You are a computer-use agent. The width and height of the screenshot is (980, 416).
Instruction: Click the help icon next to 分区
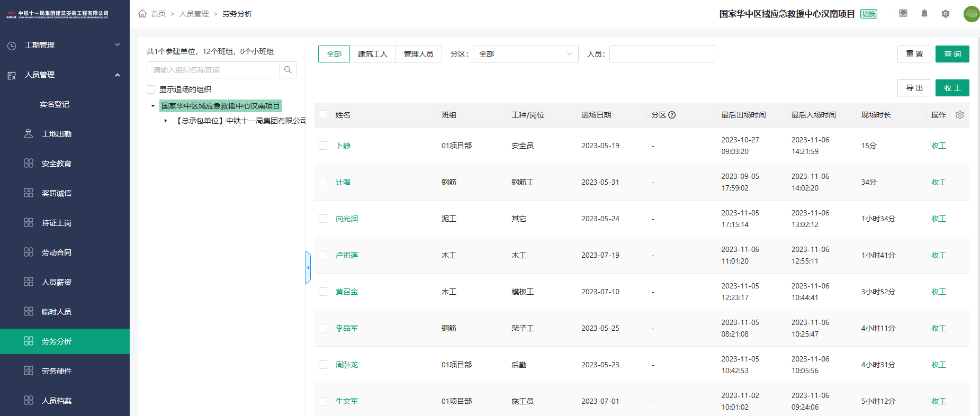(672, 115)
